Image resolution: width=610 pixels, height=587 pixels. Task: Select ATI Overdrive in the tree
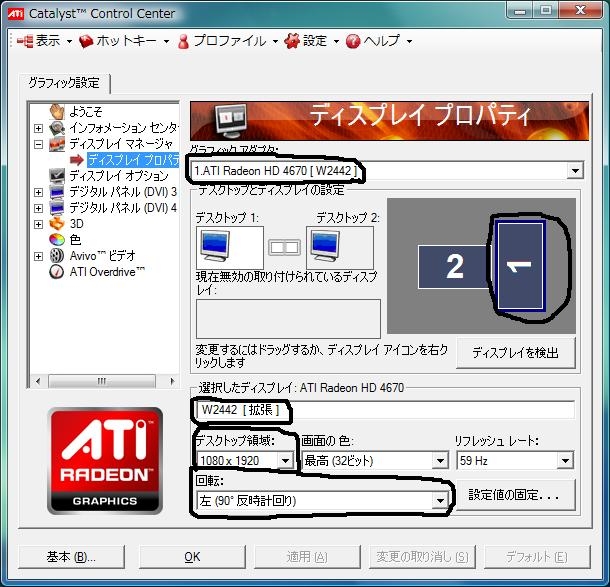pyautogui.click(x=107, y=272)
